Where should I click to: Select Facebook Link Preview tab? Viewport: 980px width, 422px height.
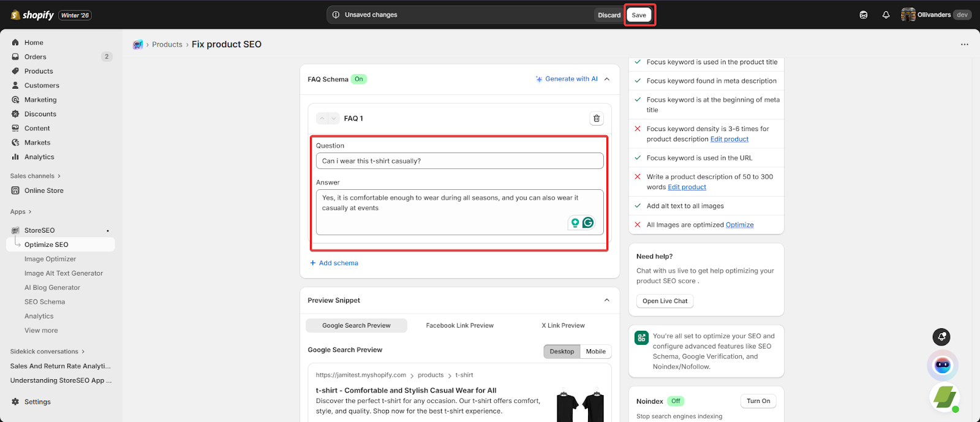click(460, 325)
